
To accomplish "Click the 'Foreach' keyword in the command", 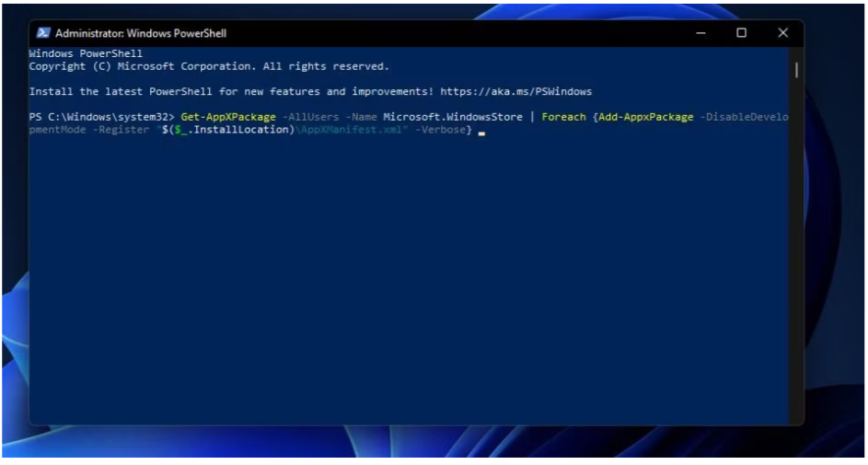I will [x=563, y=117].
